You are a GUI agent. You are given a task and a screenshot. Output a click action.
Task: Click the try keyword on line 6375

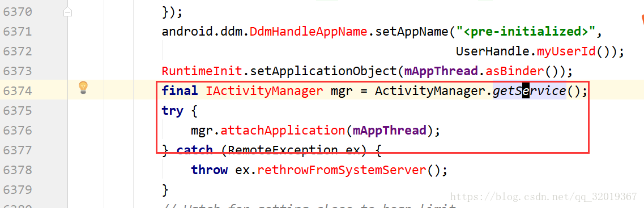173,111
